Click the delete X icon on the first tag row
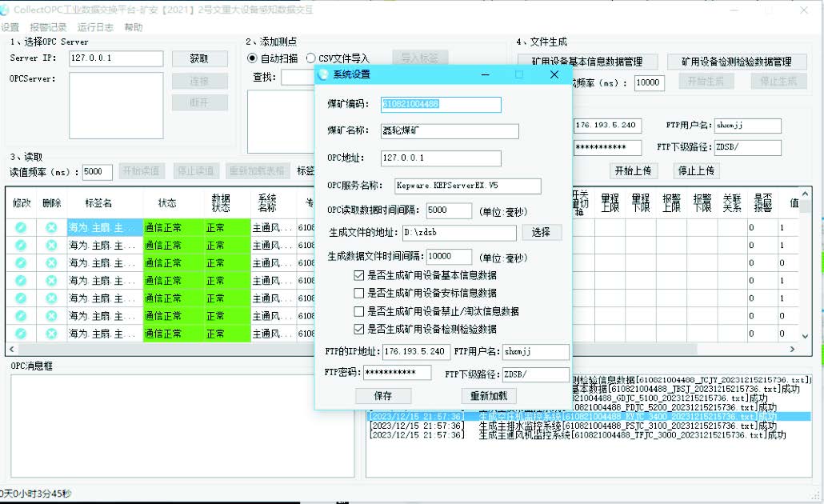This screenshot has height=504, width=824. (50, 226)
